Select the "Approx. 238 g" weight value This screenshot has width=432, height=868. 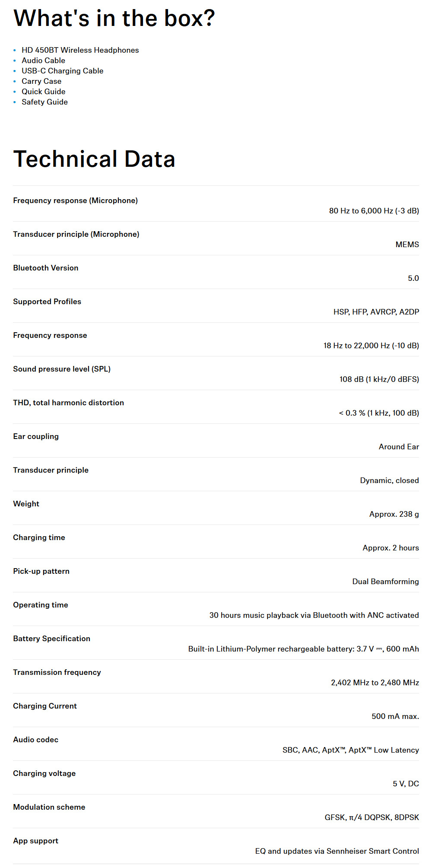394,514
